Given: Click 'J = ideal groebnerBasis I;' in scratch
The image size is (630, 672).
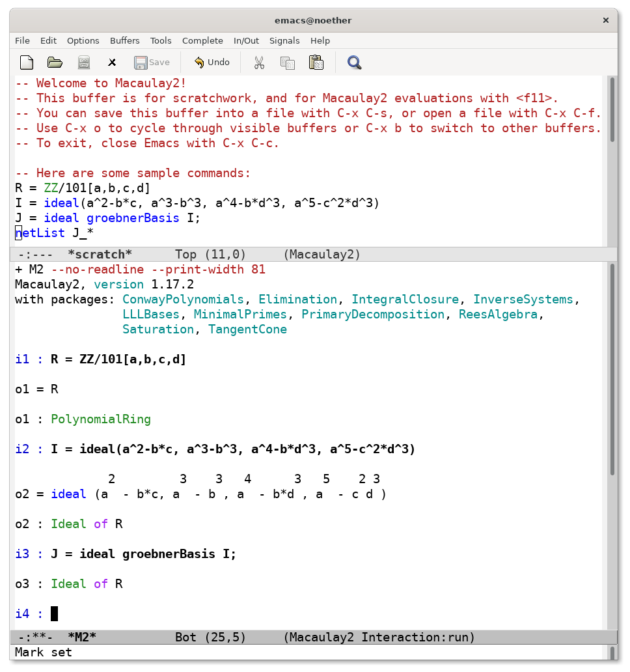Looking at the screenshot, I should pos(107,218).
